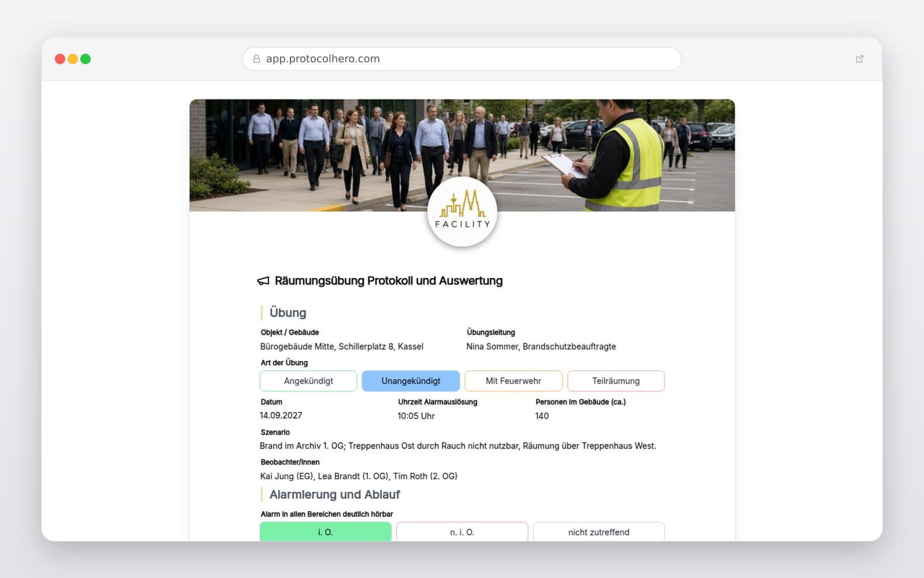Mark alarm audibility as n. i. O.
This screenshot has height=578, width=924.
[x=462, y=532]
